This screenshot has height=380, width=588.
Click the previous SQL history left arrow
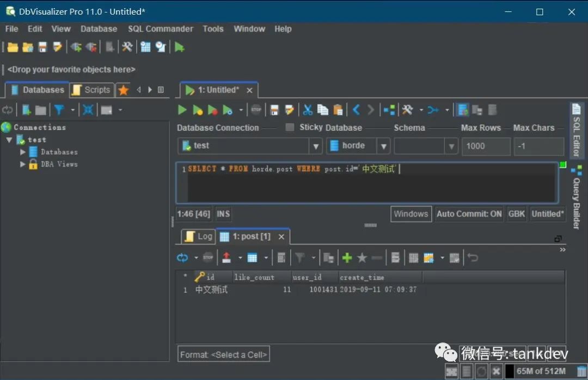[x=357, y=110]
